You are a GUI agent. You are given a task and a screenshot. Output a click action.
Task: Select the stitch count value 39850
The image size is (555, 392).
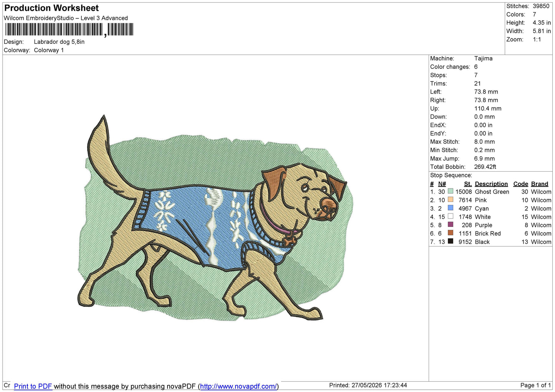click(x=541, y=6)
